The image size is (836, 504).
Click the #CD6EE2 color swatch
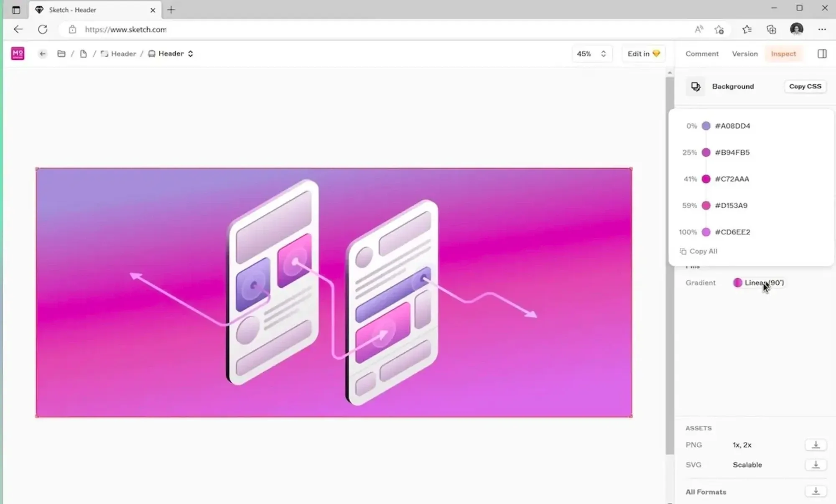coord(706,232)
